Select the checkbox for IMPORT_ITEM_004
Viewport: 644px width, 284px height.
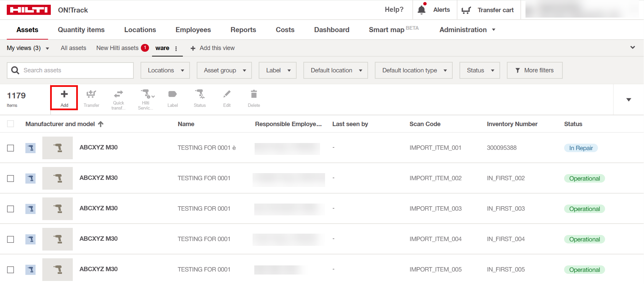pos(10,239)
